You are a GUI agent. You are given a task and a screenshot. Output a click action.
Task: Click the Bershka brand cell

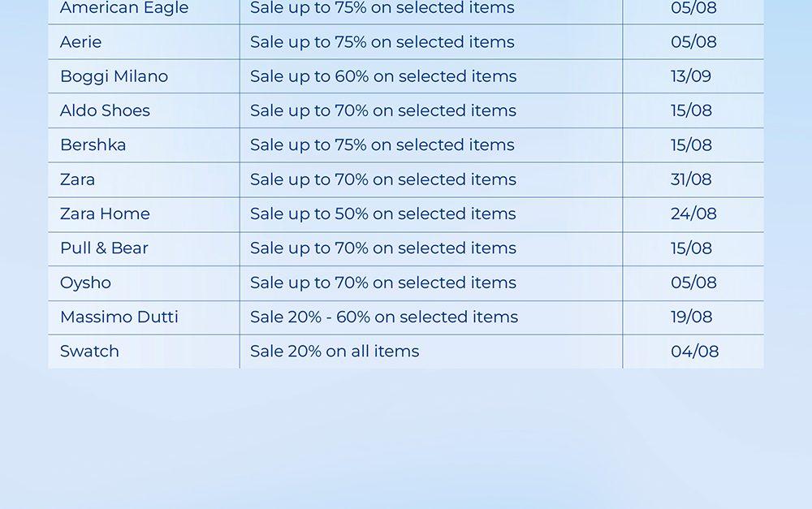(x=93, y=145)
